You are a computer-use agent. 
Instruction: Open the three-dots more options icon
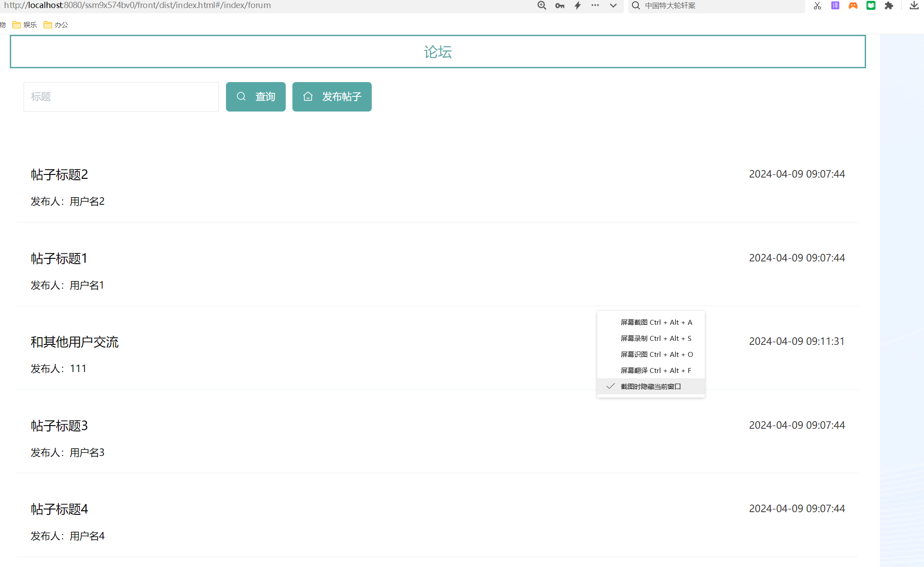pyautogui.click(x=595, y=5)
